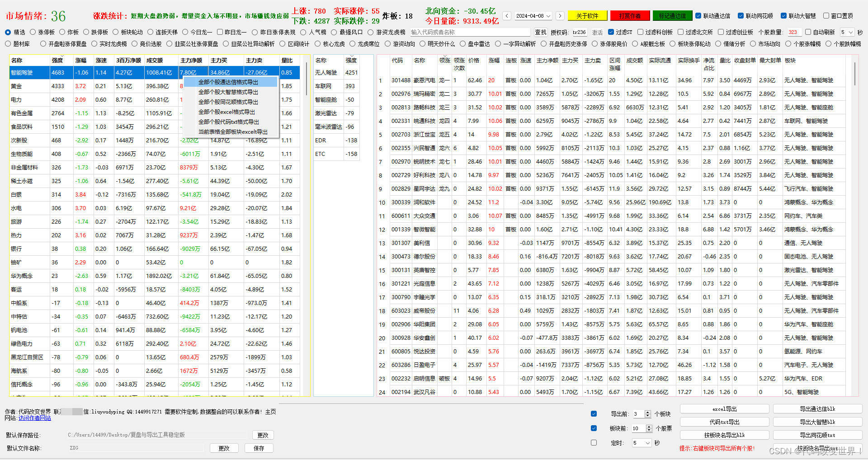Uncheck 联动通达信 checkbox
The height and width of the screenshot is (460, 868).
[698, 16]
